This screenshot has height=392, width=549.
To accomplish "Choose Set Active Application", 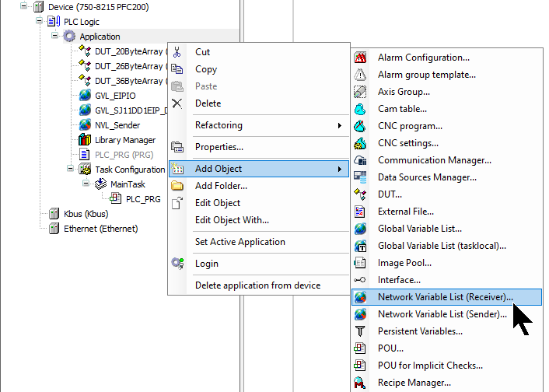I will (x=259, y=242).
